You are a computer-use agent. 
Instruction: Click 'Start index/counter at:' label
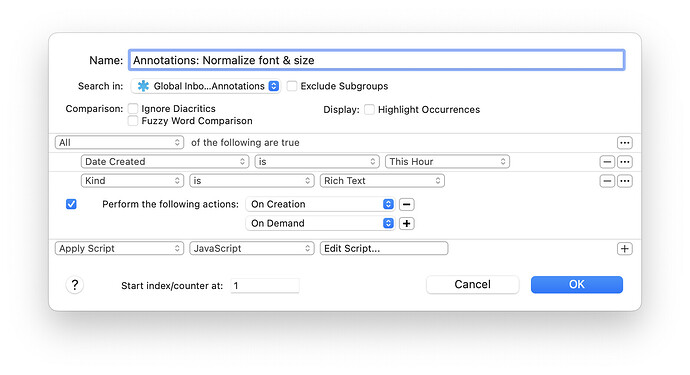tap(172, 286)
